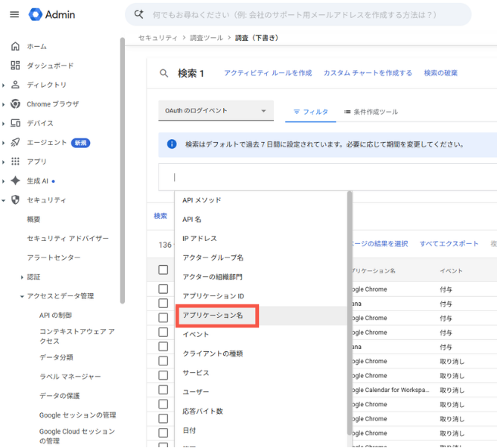Image resolution: width=497 pixels, height=448 pixels.
Task: Select ユーザー from the attribute list
Action: point(260,392)
